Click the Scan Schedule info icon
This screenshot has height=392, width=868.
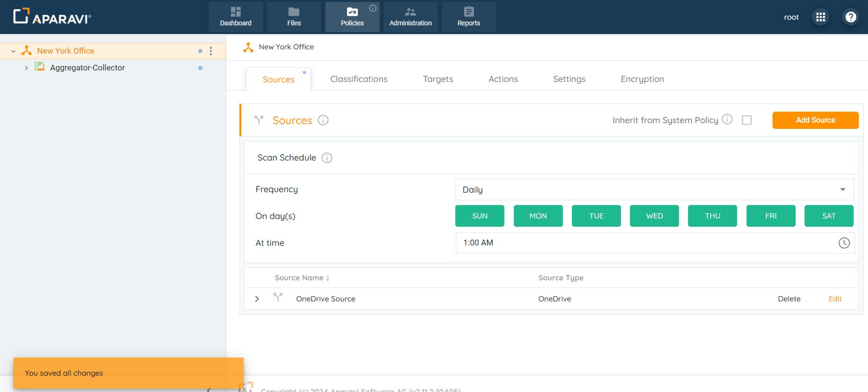click(327, 158)
